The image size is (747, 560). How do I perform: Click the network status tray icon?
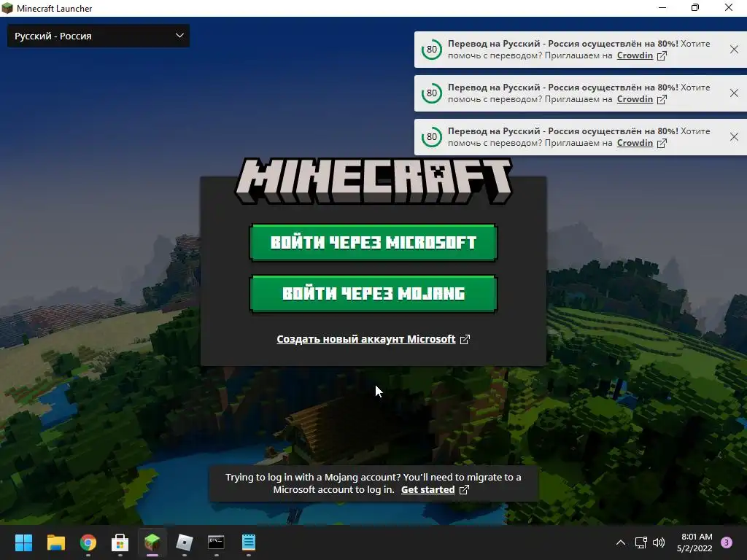pos(640,542)
